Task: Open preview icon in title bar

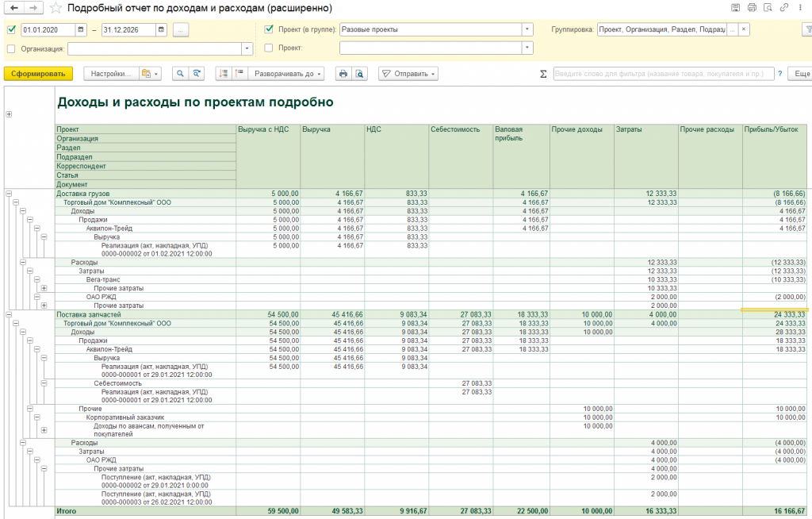Action: tap(768, 8)
